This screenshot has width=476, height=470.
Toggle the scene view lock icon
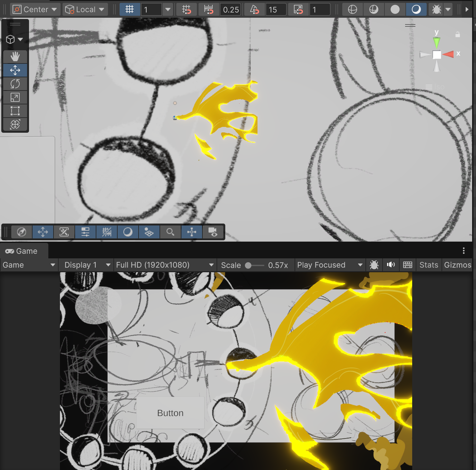coord(458,34)
